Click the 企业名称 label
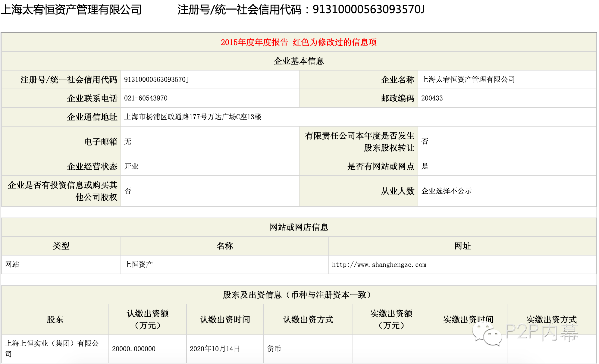599x364 pixels. pyautogui.click(x=398, y=80)
